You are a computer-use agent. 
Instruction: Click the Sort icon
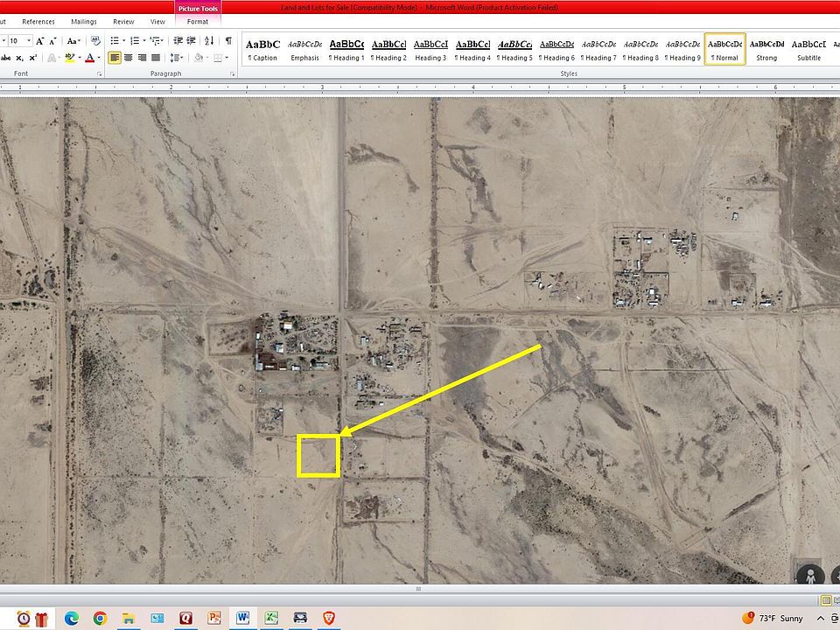pyautogui.click(x=209, y=41)
